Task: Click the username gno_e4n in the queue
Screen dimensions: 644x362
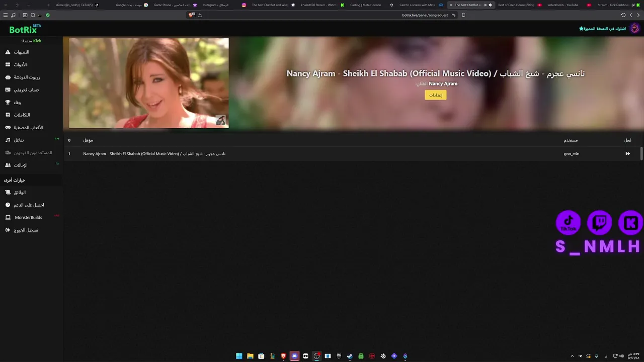Action: pyautogui.click(x=572, y=154)
